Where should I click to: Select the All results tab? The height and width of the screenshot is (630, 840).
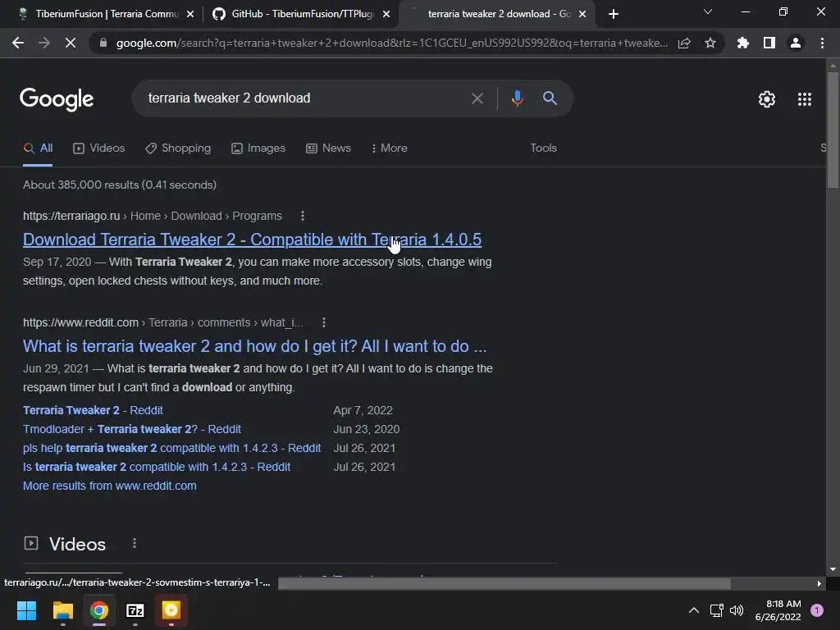38,148
